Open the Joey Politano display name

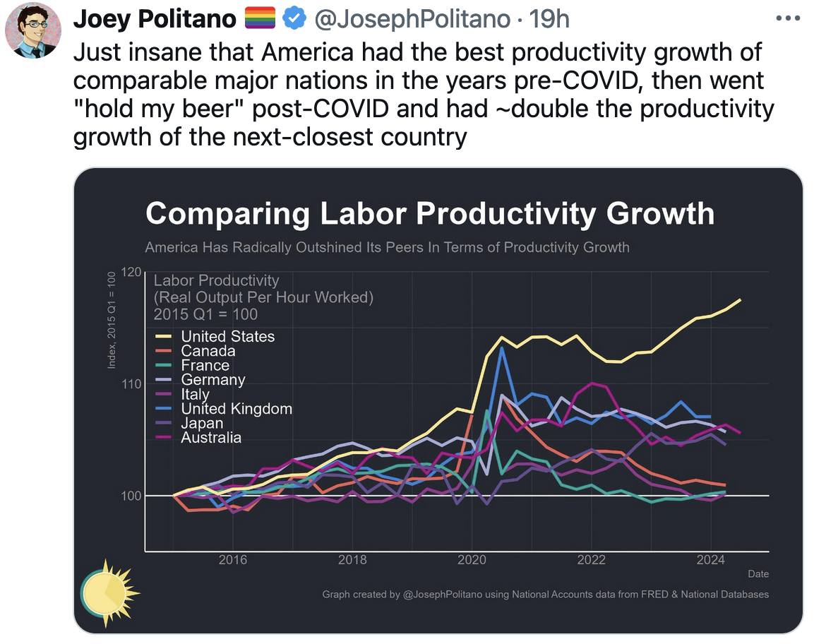pyautogui.click(x=154, y=20)
